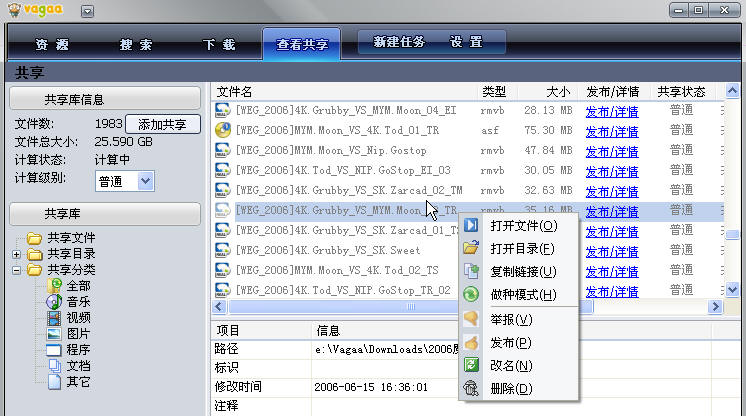Expand the 共享目录 tree node

(17, 254)
